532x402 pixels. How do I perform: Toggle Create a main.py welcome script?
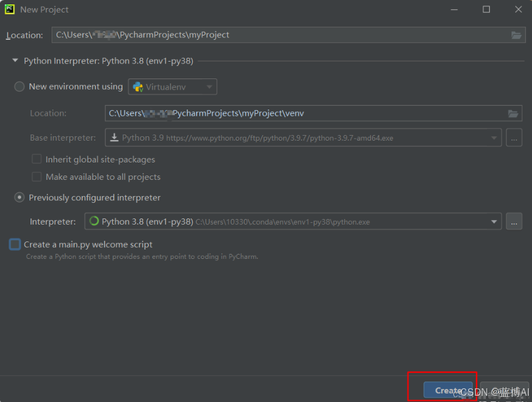15,245
